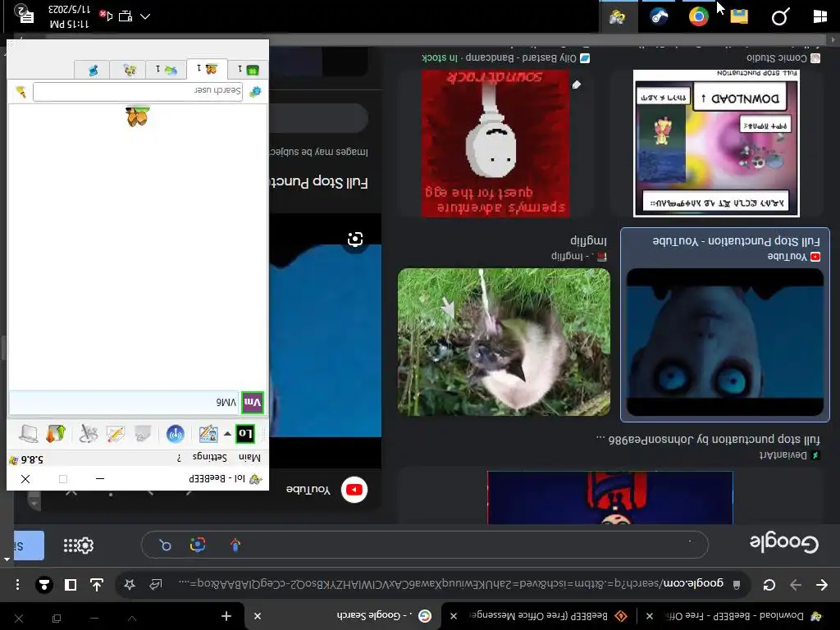The image size is (840, 630).
Task: Click the purple Vm avatar icon
Action: coord(253,403)
